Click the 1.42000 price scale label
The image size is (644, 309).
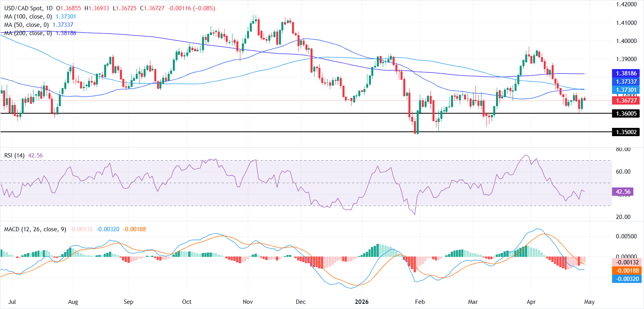pyautogui.click(x=626, y=4)
